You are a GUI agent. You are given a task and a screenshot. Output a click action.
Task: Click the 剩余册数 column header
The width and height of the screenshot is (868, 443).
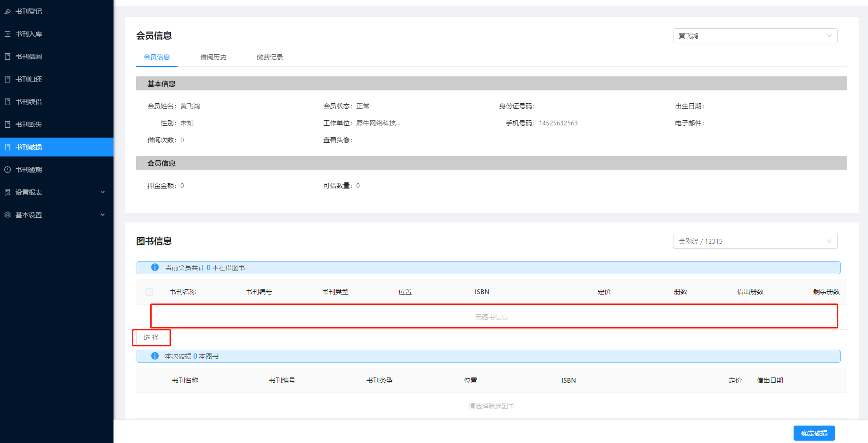coord(827,292)
